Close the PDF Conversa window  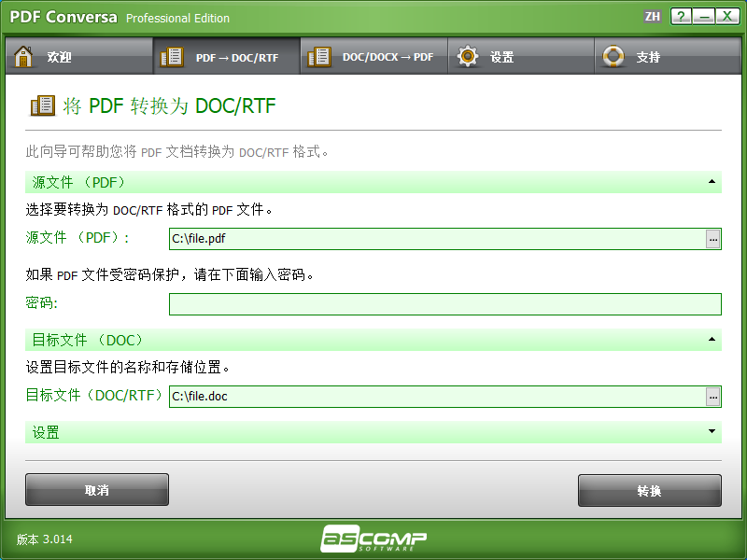point(727,16)
